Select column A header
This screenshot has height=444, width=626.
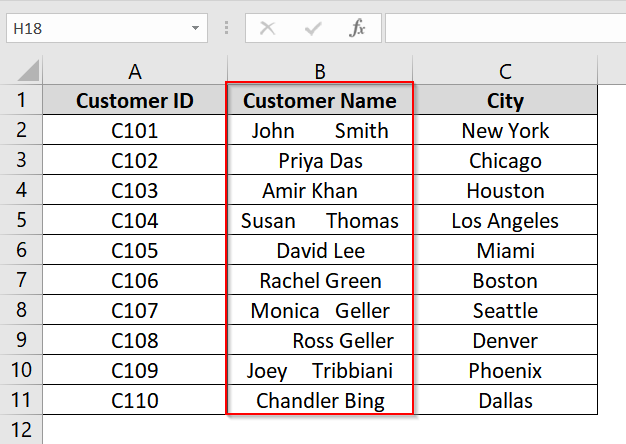(x=135, y=71)
